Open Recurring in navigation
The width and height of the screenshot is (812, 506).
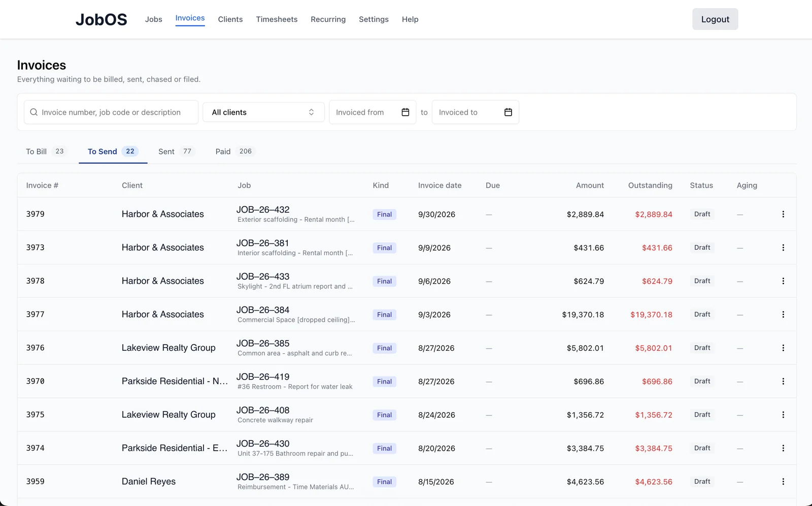[x=328, y=19]
